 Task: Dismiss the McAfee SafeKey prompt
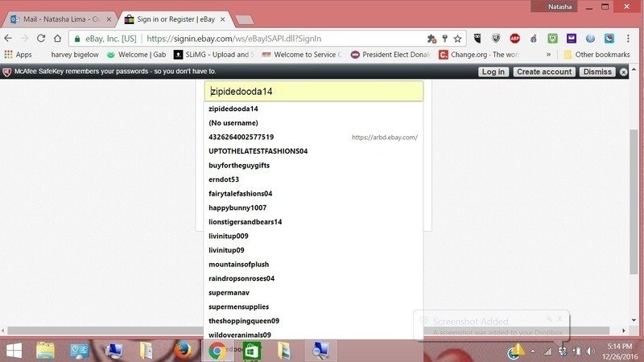click(597, 72)
